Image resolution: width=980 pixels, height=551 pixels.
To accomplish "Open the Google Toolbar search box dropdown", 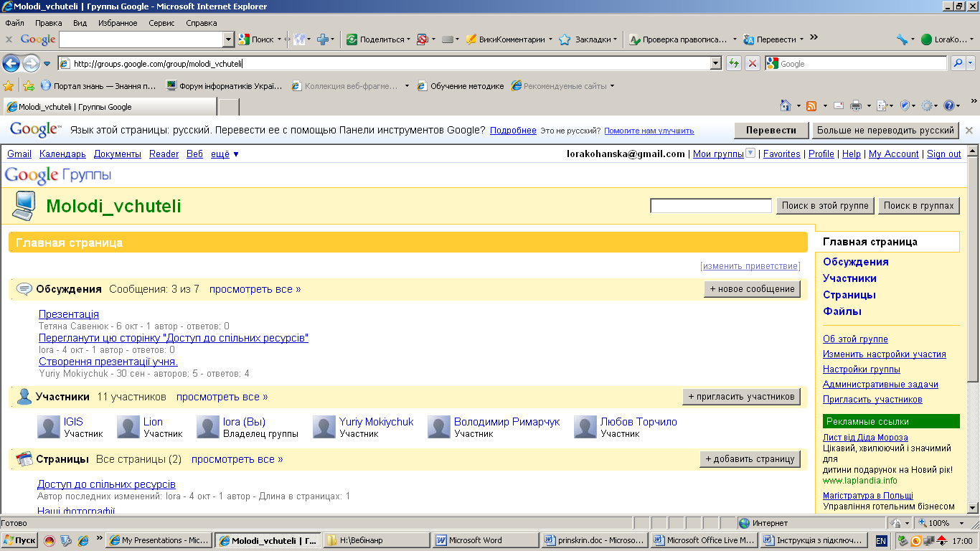I will 229,39.
